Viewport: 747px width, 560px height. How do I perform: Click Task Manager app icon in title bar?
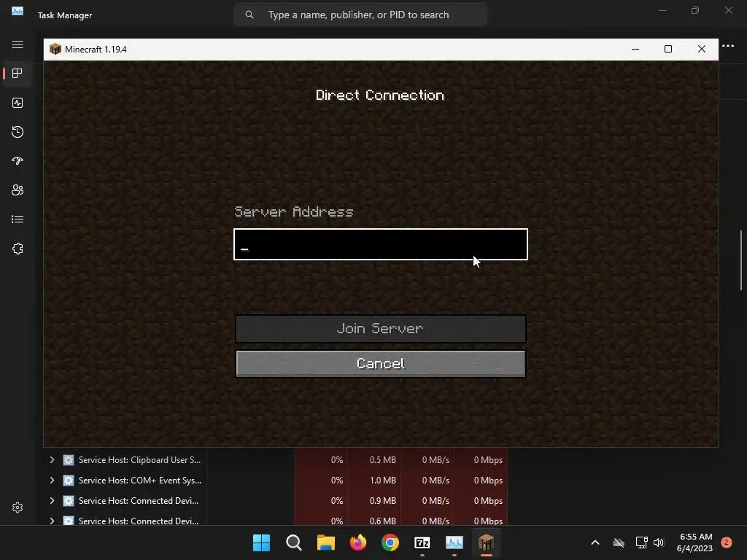[x=18, y=10]
